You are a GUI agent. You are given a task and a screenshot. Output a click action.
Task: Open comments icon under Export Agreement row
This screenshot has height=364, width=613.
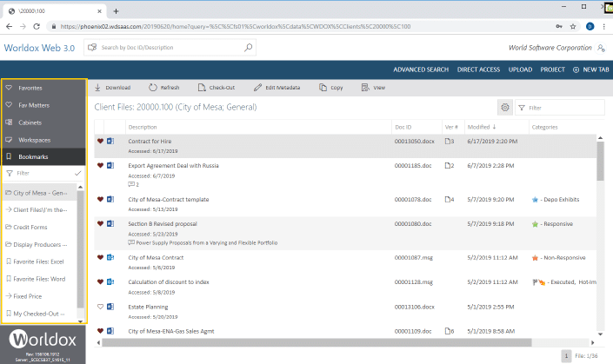pyautogui.click(x=133, y=184)
